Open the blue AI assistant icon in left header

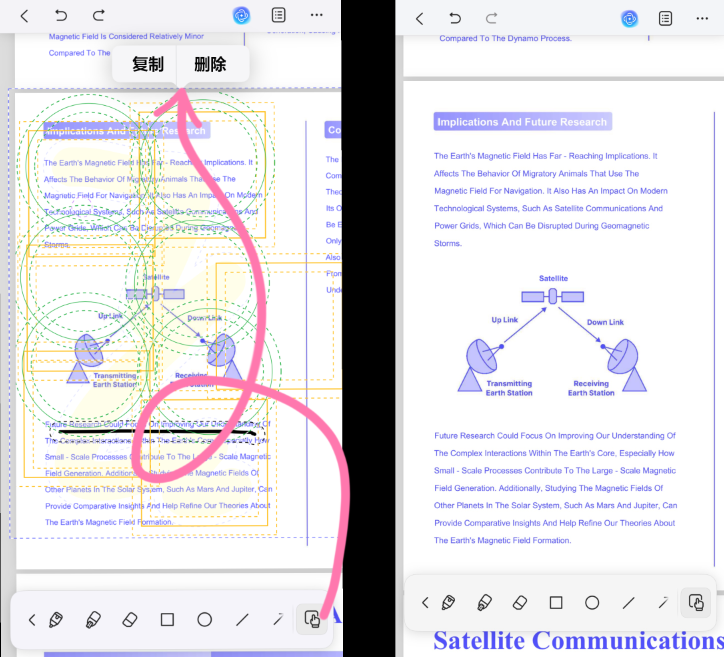(x=241, y=16)
